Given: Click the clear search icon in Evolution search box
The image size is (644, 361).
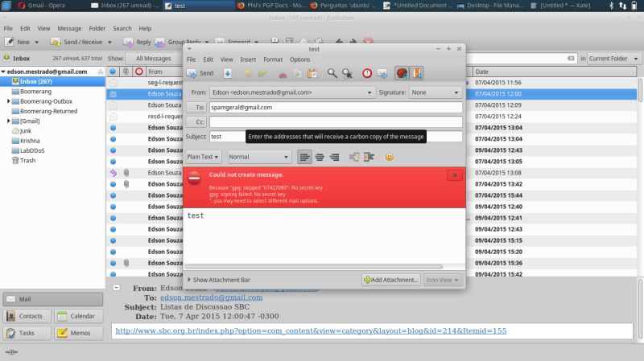Looking at the screenshot, I should pos(571,59).
